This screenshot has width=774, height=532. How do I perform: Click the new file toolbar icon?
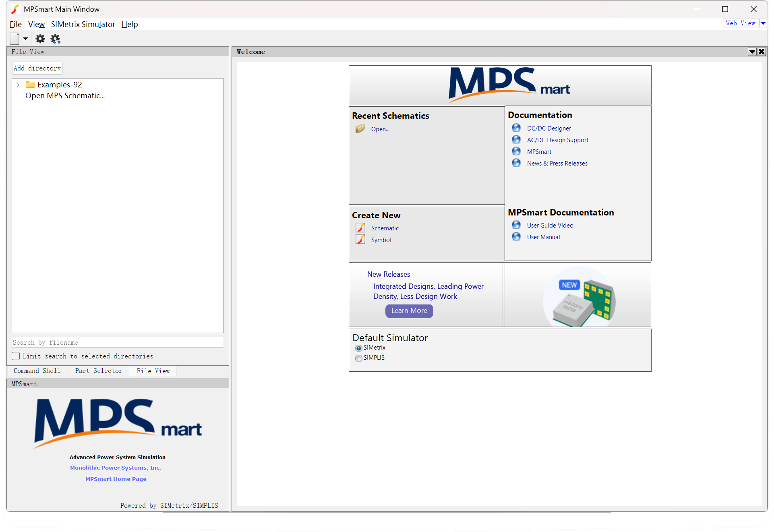15,39
